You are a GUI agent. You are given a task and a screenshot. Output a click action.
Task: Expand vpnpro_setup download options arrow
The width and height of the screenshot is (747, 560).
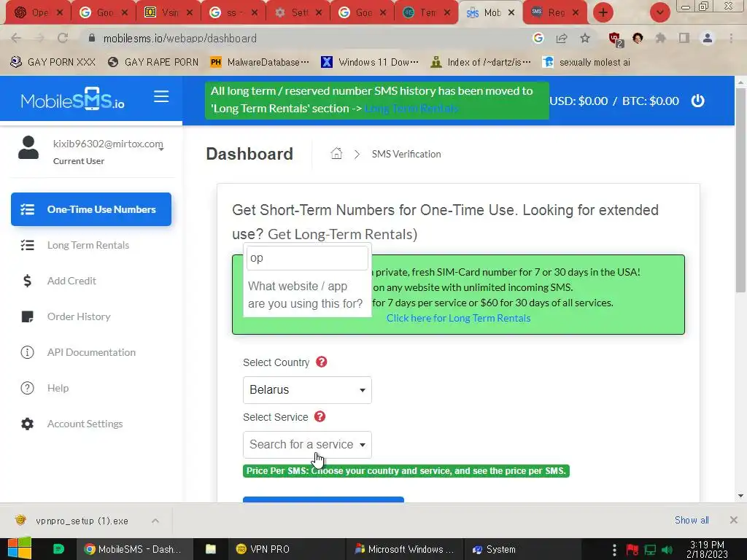click(155, 521)
